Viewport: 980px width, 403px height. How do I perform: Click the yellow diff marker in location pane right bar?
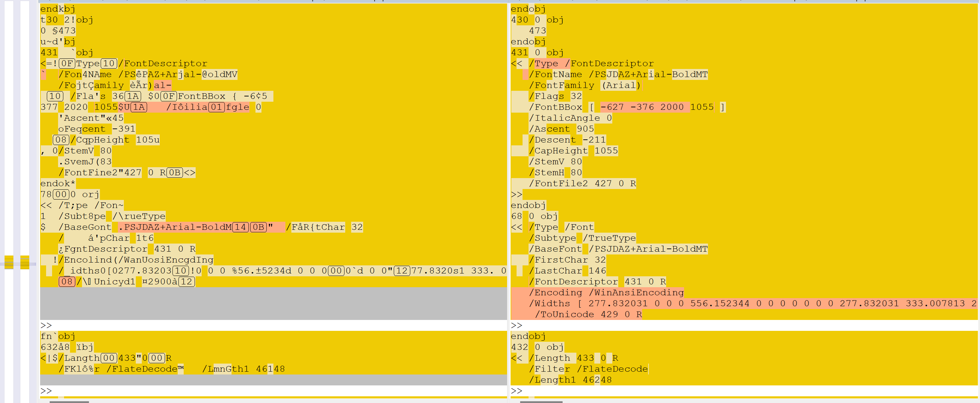[25, 262]
